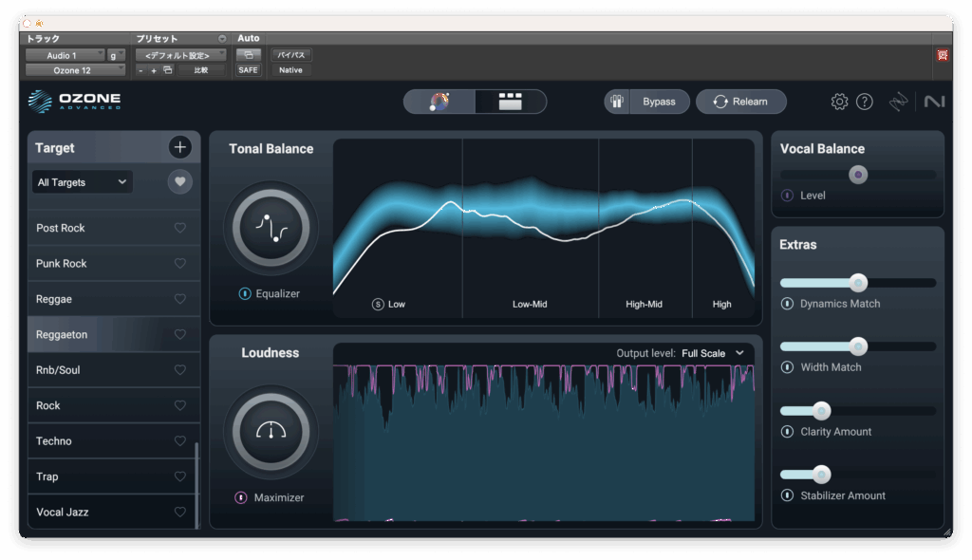972x560 pixels.
Task: Click the Bypass button
Action: [x=659, y=102]
